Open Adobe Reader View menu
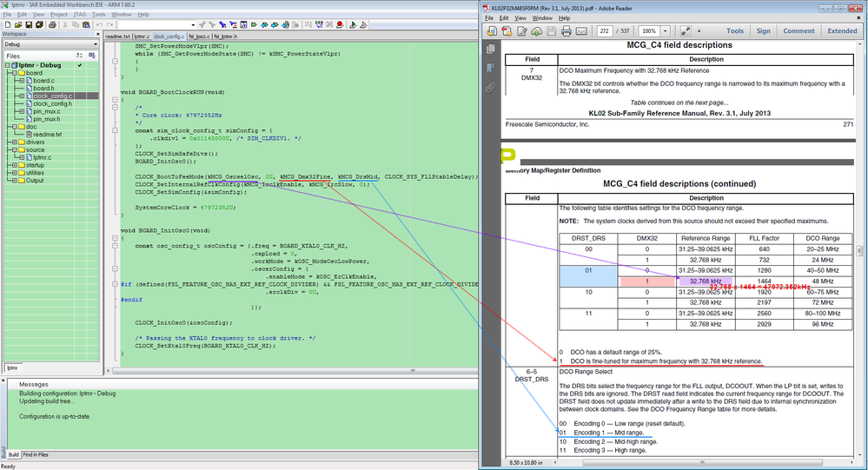Viewport: 868px width, 470px height. pos(520,18)
